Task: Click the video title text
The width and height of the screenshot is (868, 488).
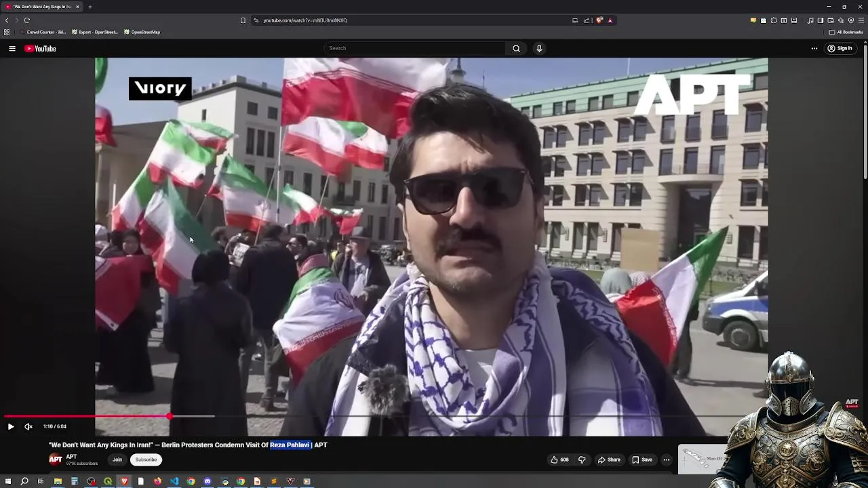Action: (x=188, y=445)
